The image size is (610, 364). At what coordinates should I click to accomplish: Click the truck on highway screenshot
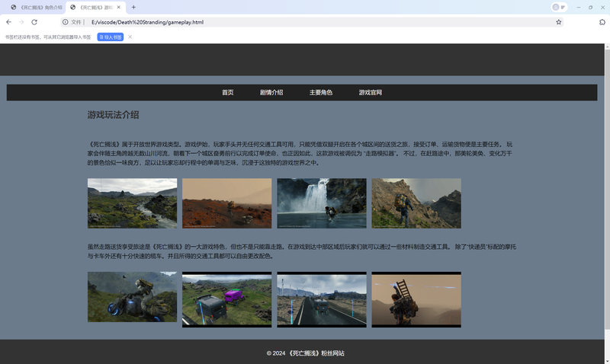click(322, 299)
